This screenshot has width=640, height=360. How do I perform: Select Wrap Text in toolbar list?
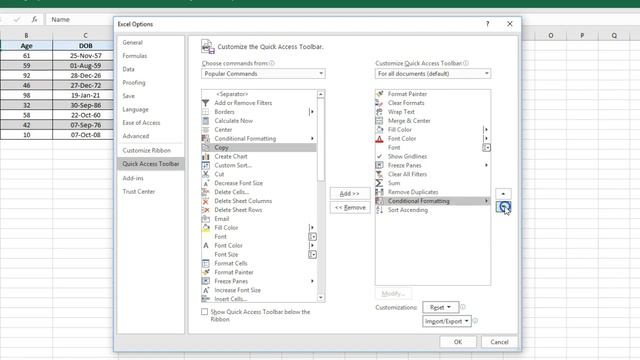point(433,112)
